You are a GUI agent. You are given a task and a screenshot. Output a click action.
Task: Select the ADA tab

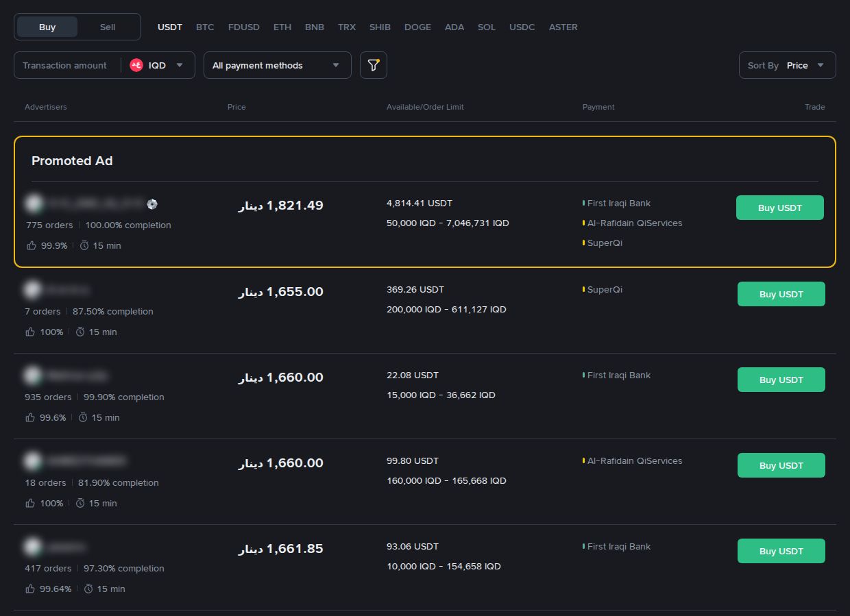[x=454, y=27]
